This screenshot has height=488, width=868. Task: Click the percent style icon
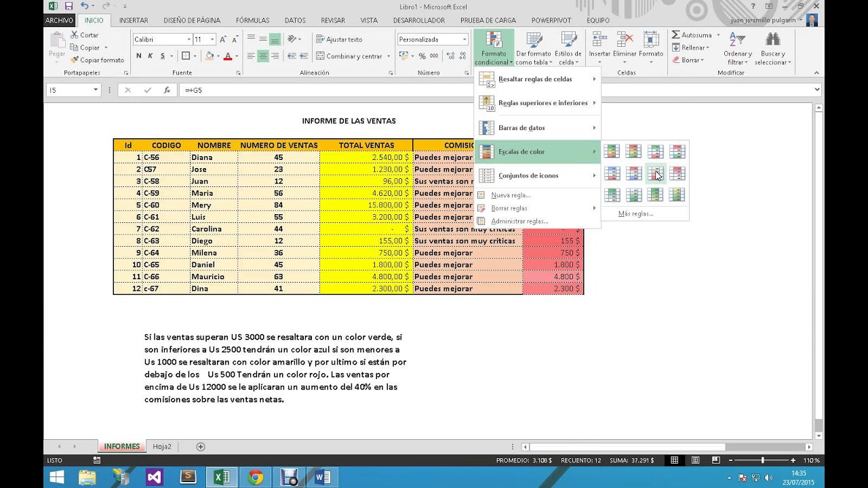coord(422,56)
